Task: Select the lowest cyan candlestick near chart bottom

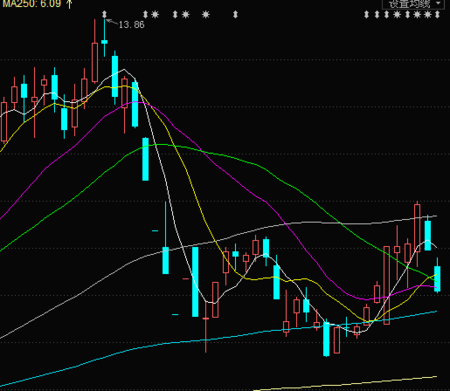Action: [326, 339]
